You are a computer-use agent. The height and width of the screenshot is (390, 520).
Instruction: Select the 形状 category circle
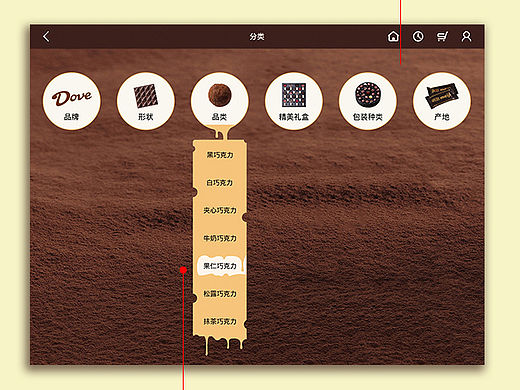(146, 101)
